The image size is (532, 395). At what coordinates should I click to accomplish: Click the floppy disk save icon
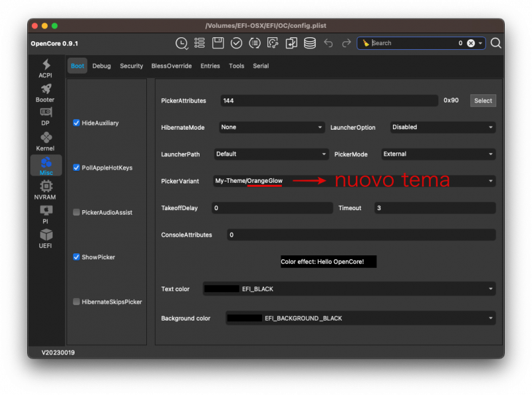click(x=218, y=43)
